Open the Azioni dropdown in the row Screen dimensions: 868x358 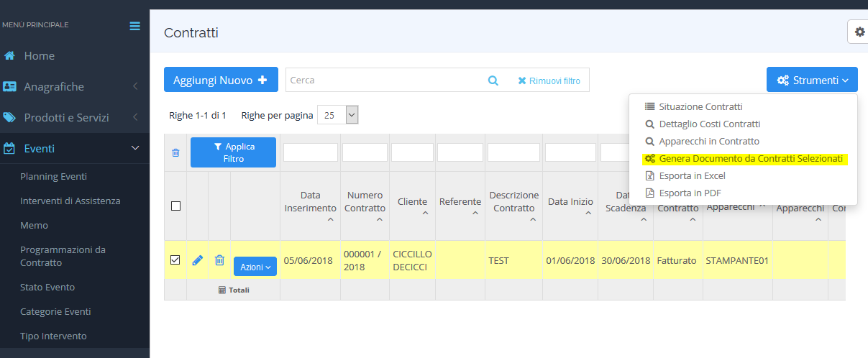point(255,267)
